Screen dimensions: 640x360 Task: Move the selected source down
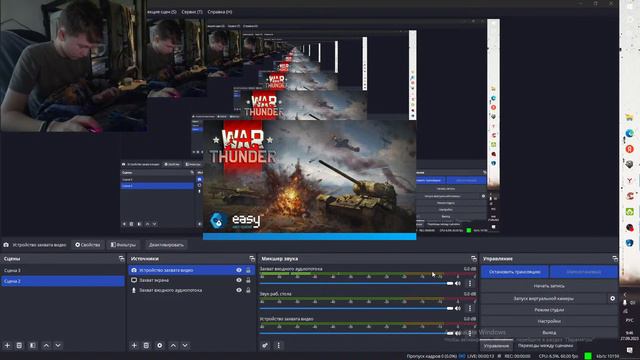click(185, 345)
